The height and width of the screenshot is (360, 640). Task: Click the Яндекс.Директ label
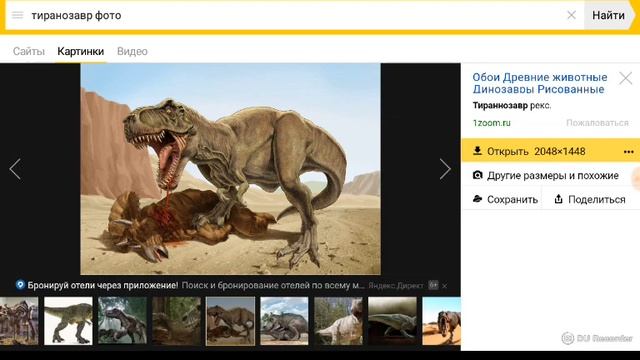click(x=396, y=286)
